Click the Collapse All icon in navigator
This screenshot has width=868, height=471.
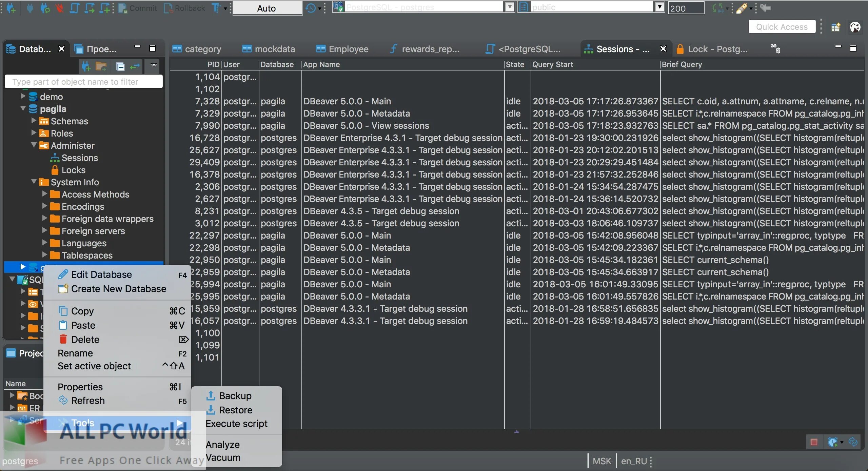pyautogui.click(x=120, y=66)
